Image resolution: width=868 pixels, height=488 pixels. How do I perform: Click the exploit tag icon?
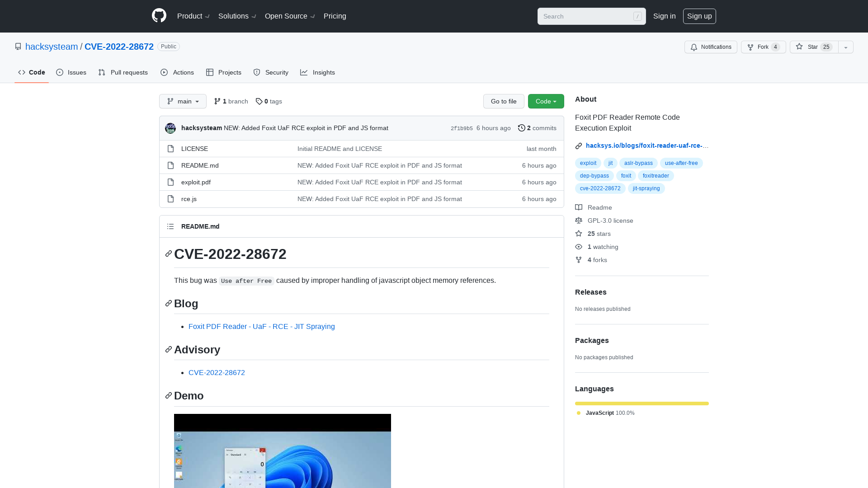(588, 163)
